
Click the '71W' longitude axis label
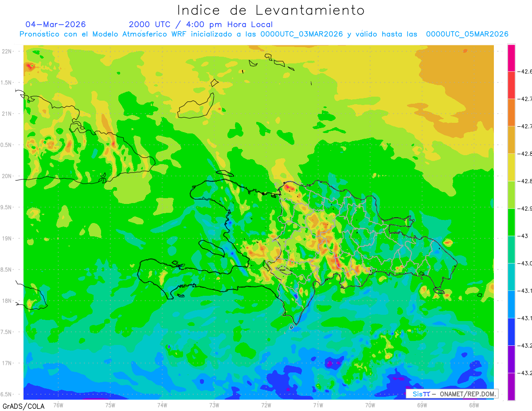318,405
